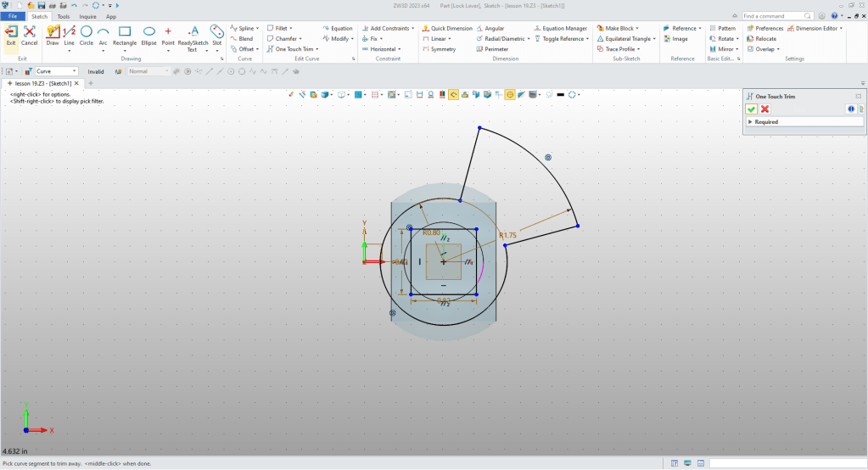
Task: Click the Toggle Reference button
Action: coord(559,38)
